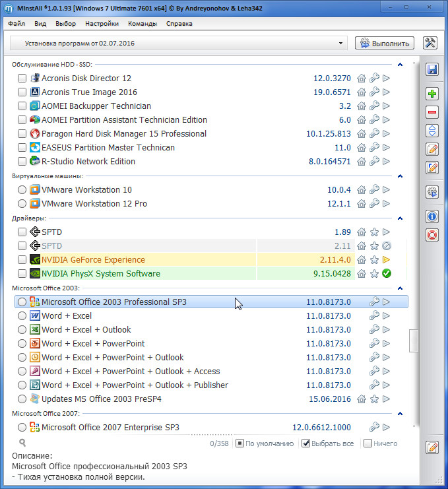Select the Word + Excel + PowerPoint + Outlook + Publisher radio
Screen dimensions: 448x489
[22, 385]
